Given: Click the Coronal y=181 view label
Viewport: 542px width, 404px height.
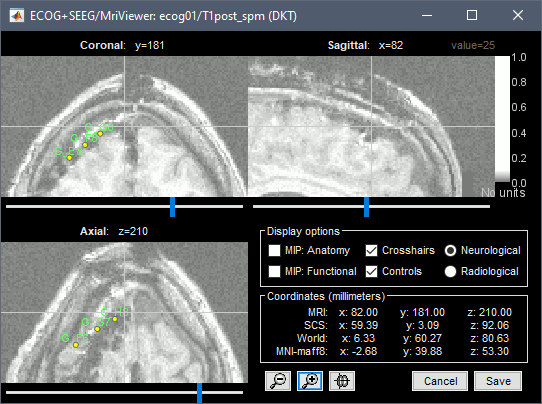Looking at the screenshot, I should pos(122,45).
